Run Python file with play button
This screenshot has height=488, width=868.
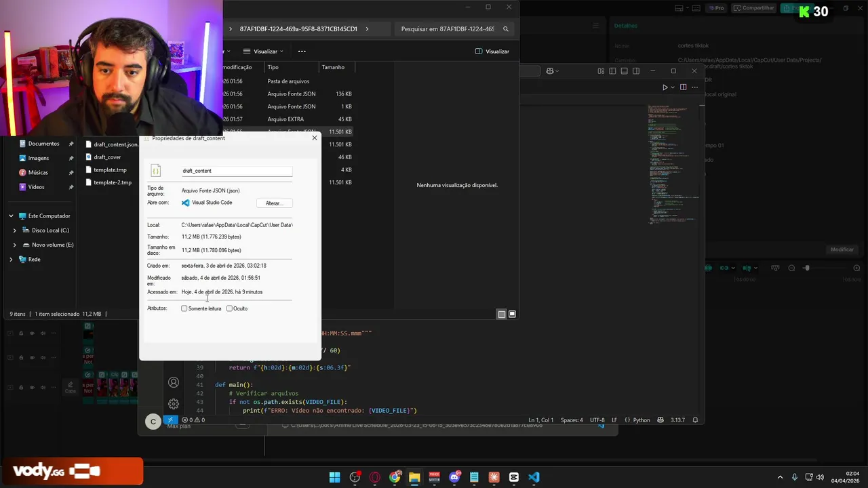click(x=665, y=87)
